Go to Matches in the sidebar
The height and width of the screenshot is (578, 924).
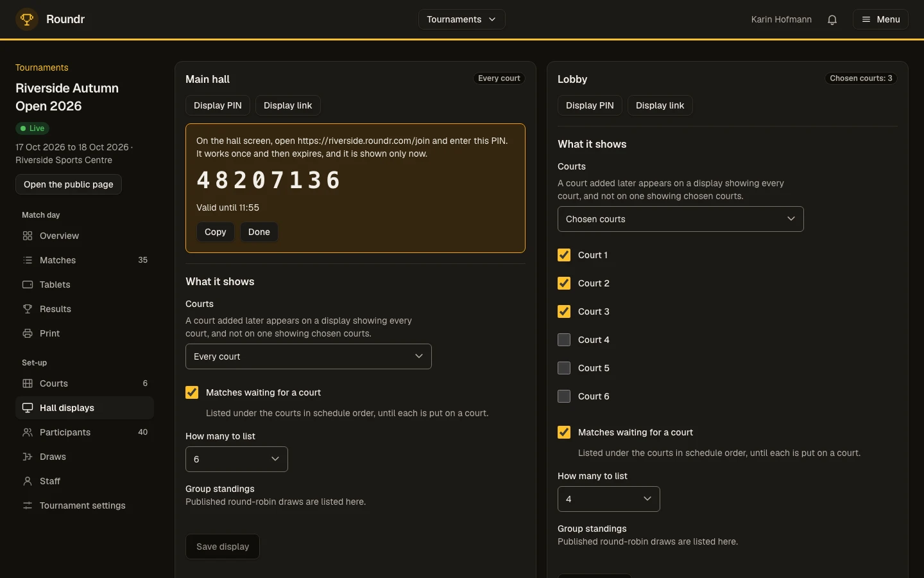click(x=85, y=260)
